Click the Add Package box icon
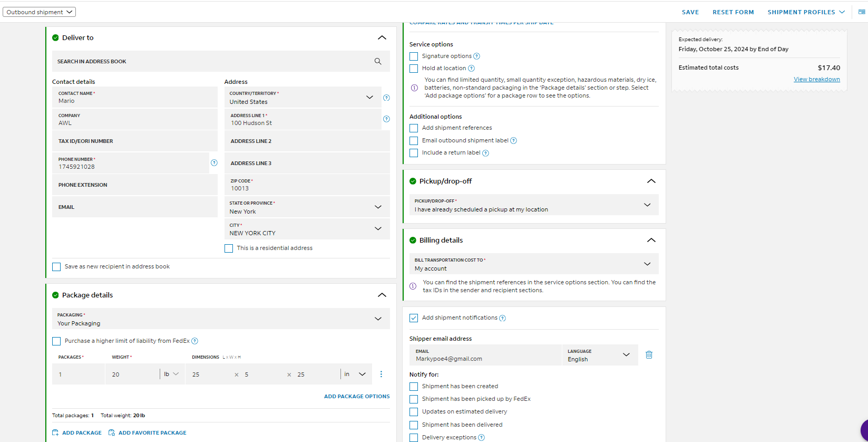Viewport: 868px width, 442px height. pyautogui.click(x=55, y=433)
